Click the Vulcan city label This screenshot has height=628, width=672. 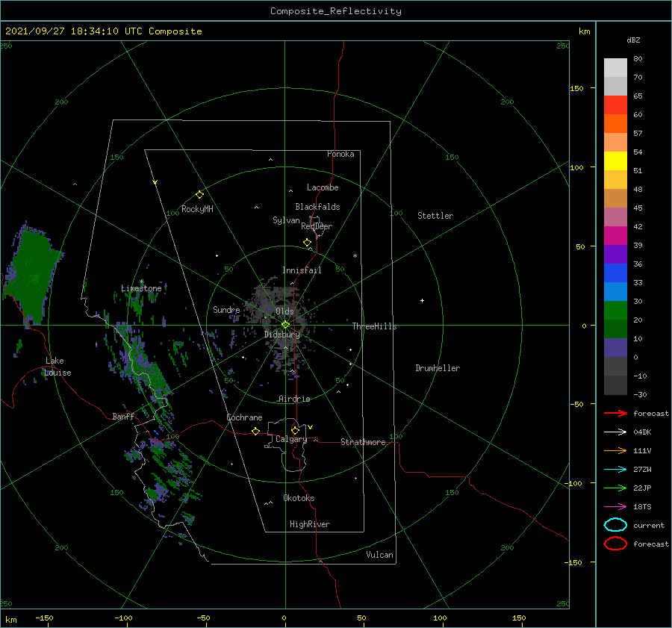coord(379,555)
